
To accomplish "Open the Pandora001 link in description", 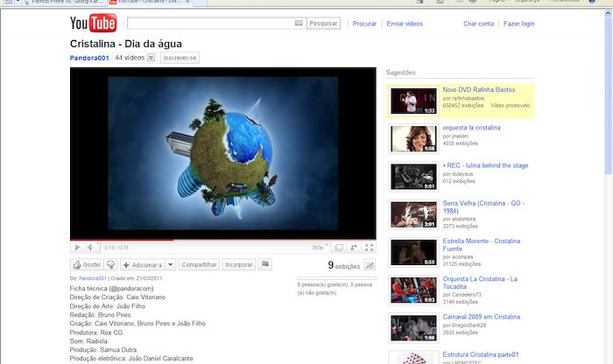I will pos(93,278).
